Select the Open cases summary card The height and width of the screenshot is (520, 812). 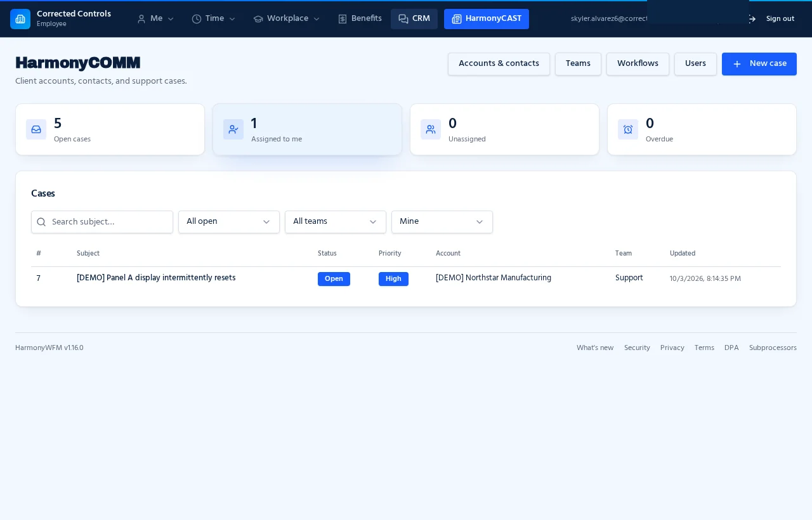point(110,129)
